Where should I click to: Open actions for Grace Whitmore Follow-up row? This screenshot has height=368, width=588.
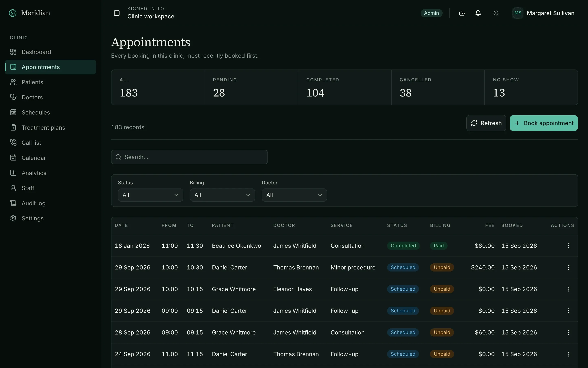(569, 289)
